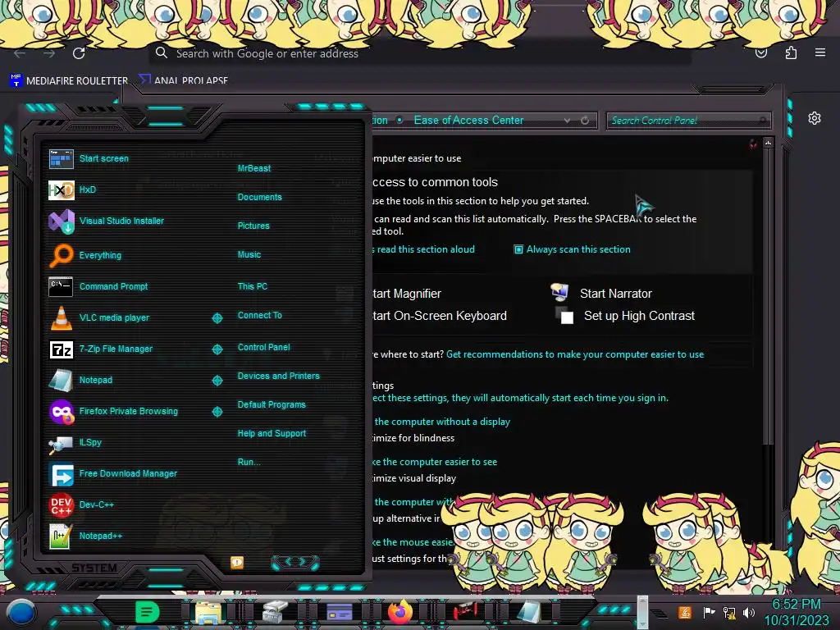Click the volume speaker tray icon
This screenshot has height=630, width=840.
(x=749, y=612)
